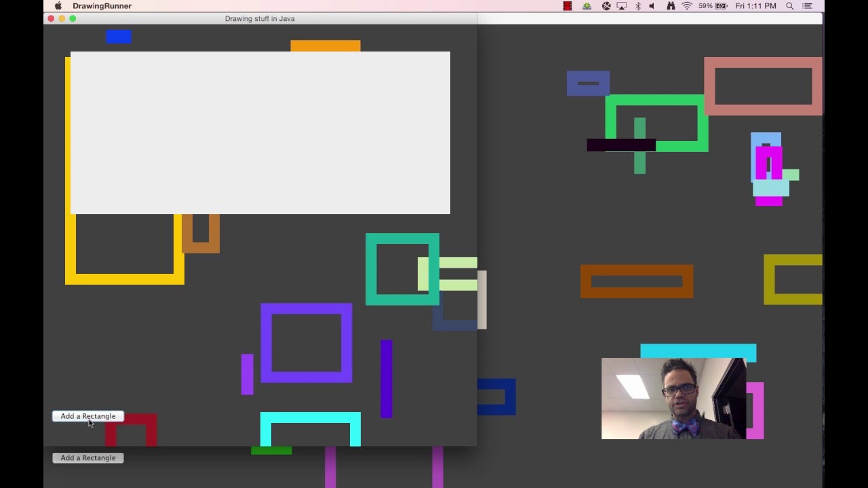868x488 pixels.
Task: Open the Apple menu
Action: click(58, 6)
